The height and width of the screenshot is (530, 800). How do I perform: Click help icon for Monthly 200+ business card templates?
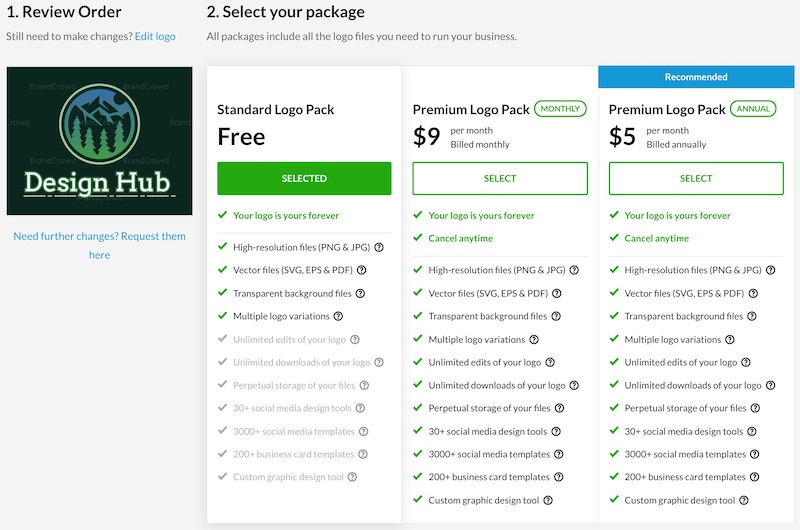(x=559, y=477)
